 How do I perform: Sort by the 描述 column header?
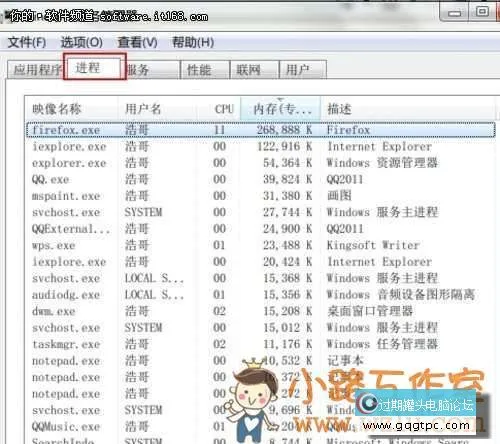(408, 109)
